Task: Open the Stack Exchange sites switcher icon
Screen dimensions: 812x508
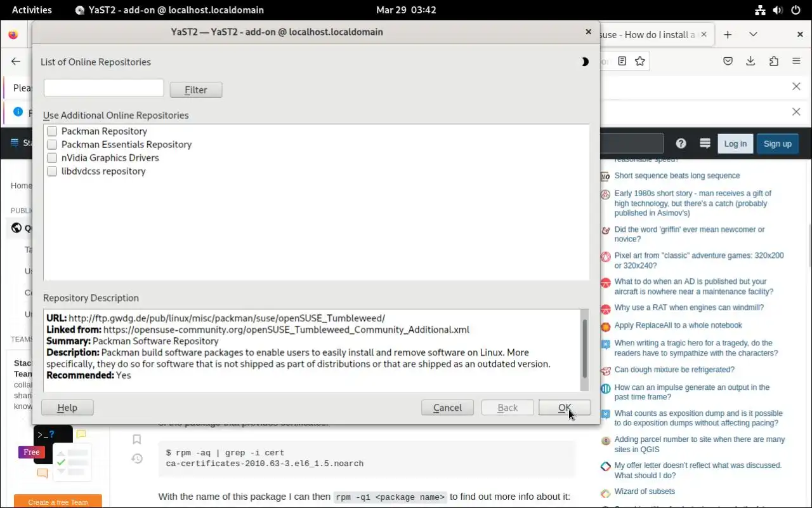Action: point(705,144)
